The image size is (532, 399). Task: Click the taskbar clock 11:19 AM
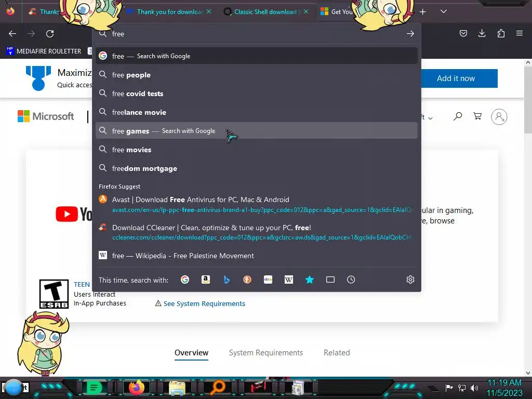(504, 388)
